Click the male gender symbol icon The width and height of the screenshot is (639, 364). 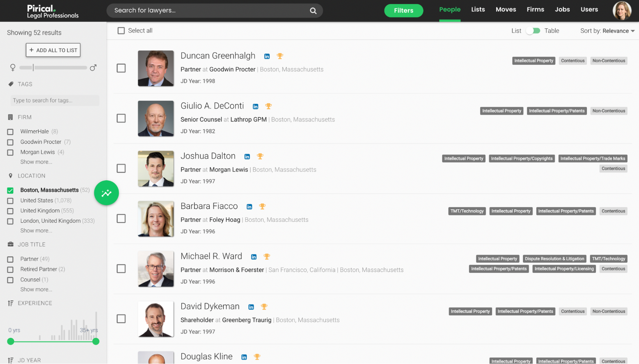93,68
